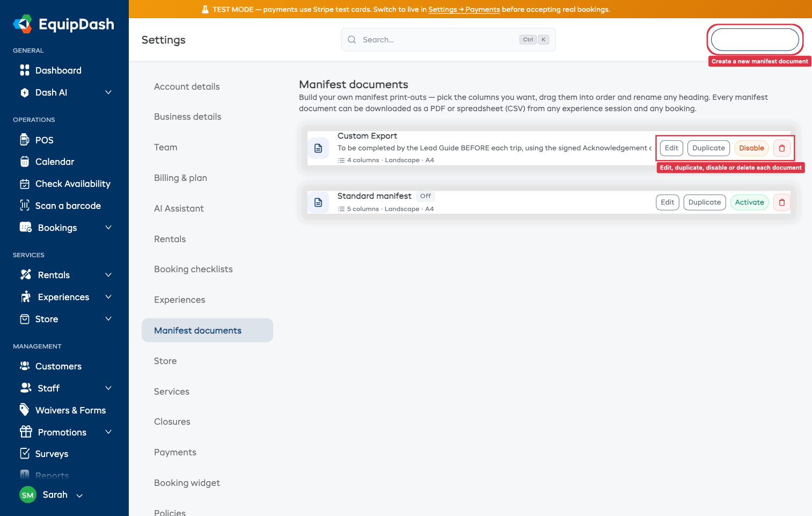
Task: Open Billing & plan settings tab
Action: [x=207, y=178]
